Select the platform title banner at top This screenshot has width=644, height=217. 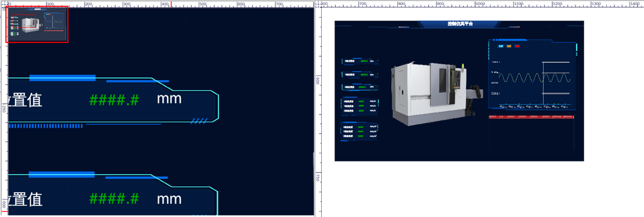pyautogui.click(x=460, y=24)
